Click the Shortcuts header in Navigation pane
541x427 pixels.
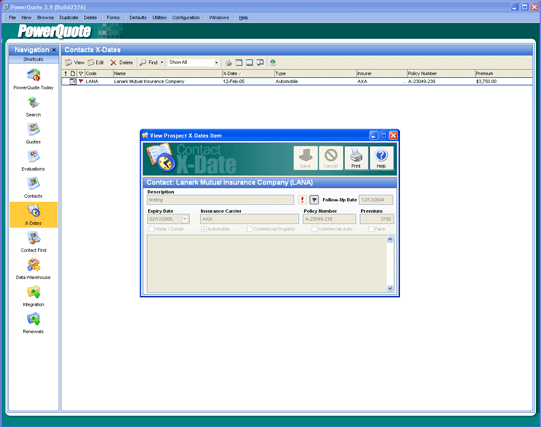click(33, 59)
